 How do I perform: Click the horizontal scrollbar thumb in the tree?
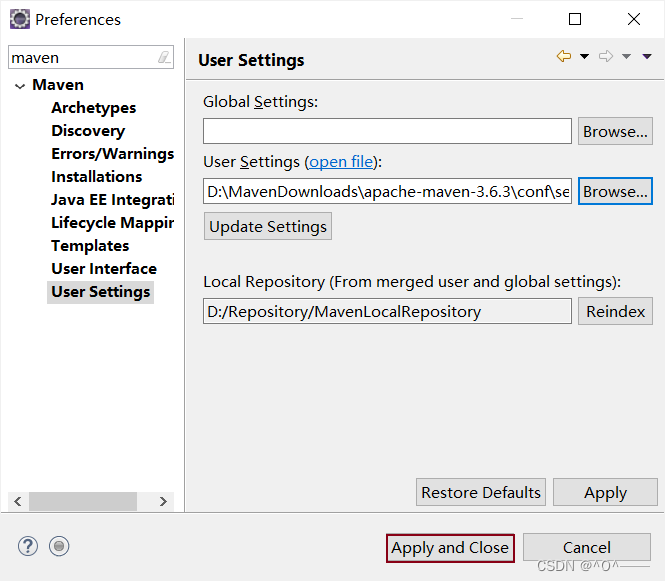coord(83,501)
